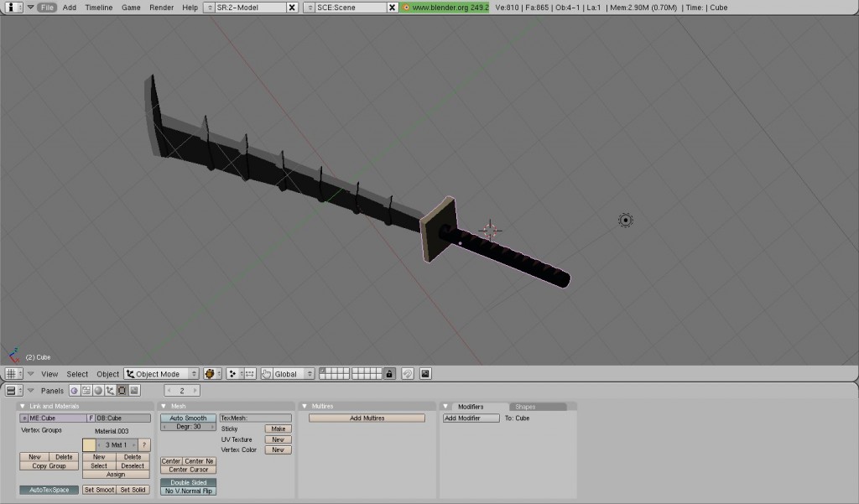Collapse the Link and Materials panel

click(23, 406)
